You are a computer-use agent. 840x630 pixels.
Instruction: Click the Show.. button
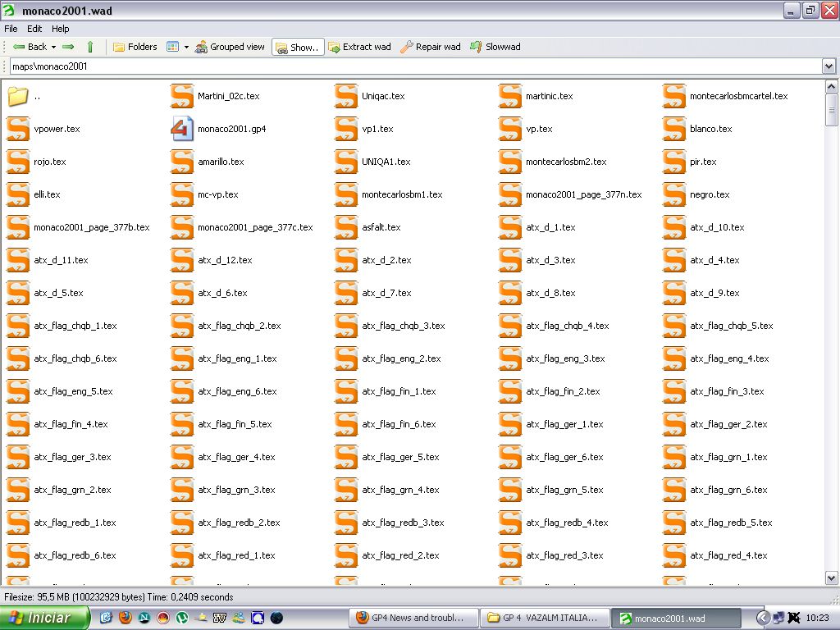298,47
